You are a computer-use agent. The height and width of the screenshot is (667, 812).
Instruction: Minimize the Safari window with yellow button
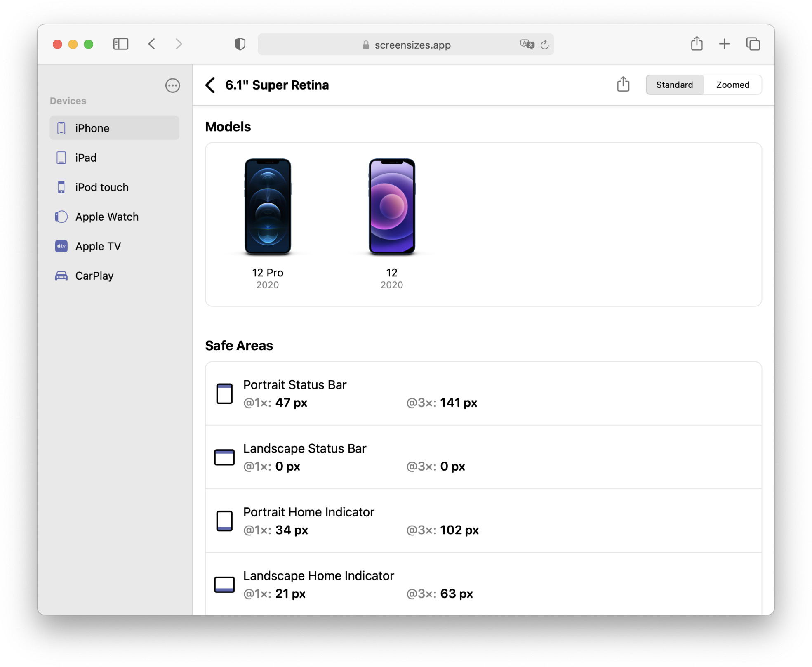pyautogui.click(x=73, y=44)
